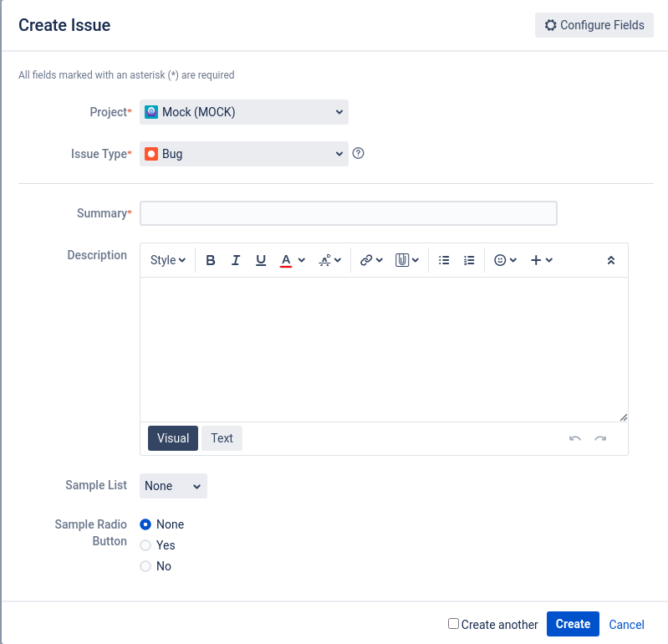
Task: Click the Configure Fields button
Action: pyautogui.click(x=594, y=25)
